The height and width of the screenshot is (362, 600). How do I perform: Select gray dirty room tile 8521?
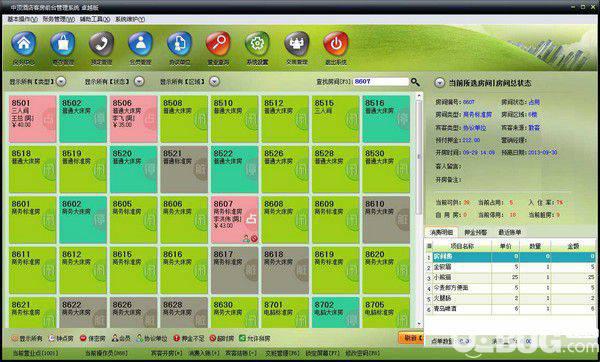(x=184, y=169)
